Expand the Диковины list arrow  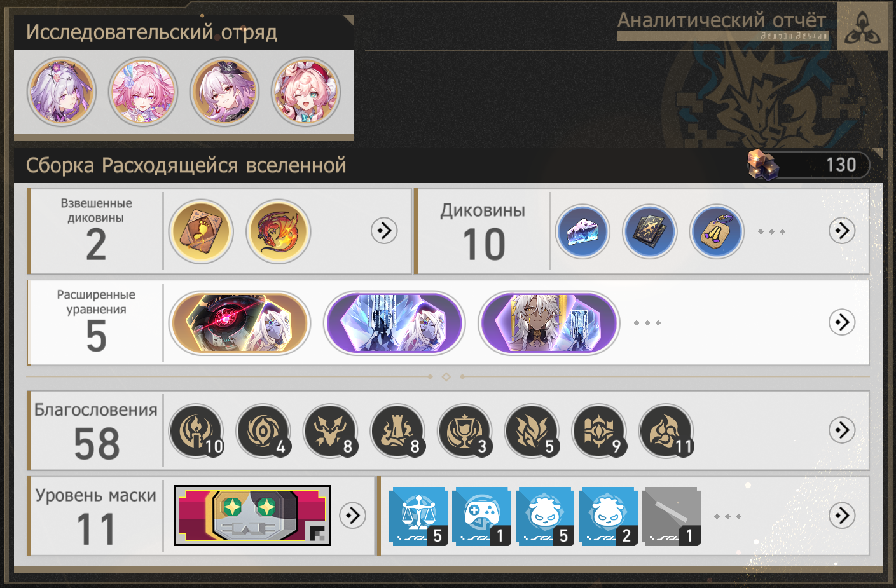point(842,230)
